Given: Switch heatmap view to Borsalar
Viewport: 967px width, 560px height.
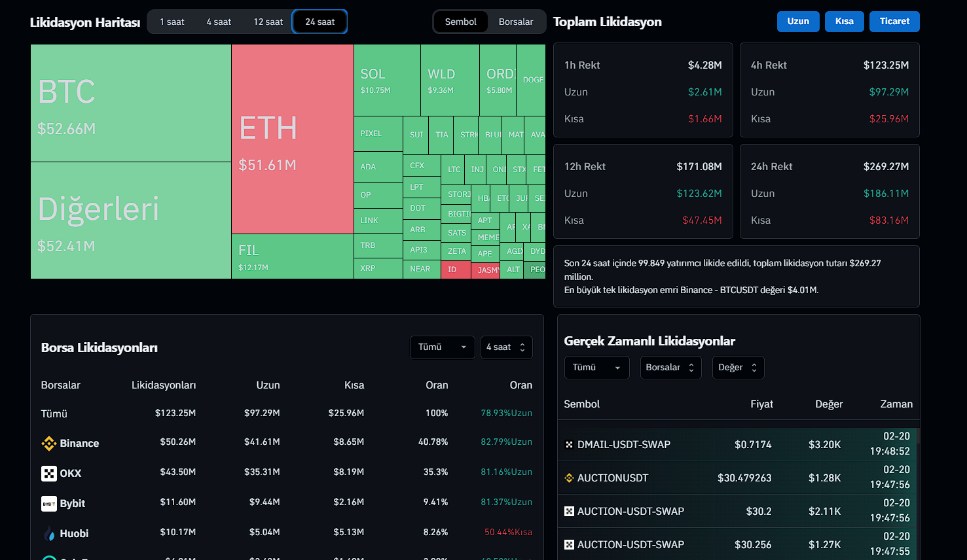Looking at the screenshot, I should pyautogui.click(x=515, y=22).
